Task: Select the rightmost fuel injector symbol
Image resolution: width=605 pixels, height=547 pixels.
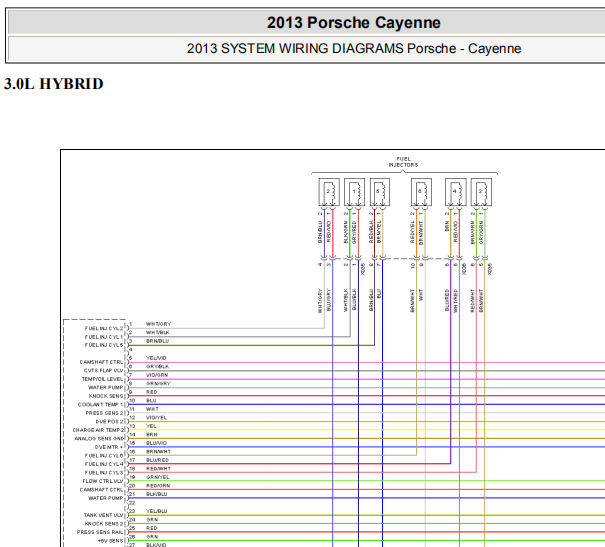Action: tap(481, 192)
